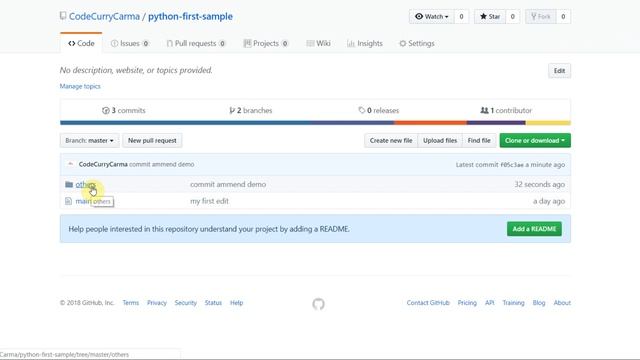Screen dimensions: 640x360
Task: Open the Terms footer link
Action: click(x=131, y=303)
